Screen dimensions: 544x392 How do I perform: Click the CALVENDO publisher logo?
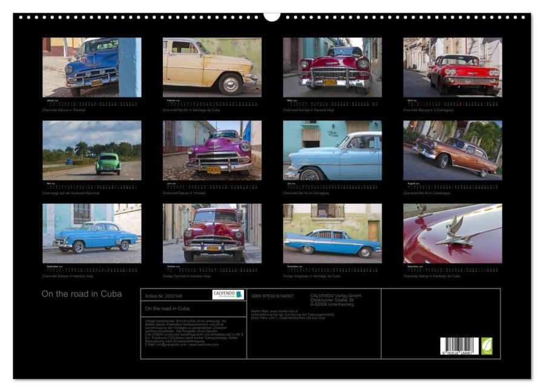point(228,295)
